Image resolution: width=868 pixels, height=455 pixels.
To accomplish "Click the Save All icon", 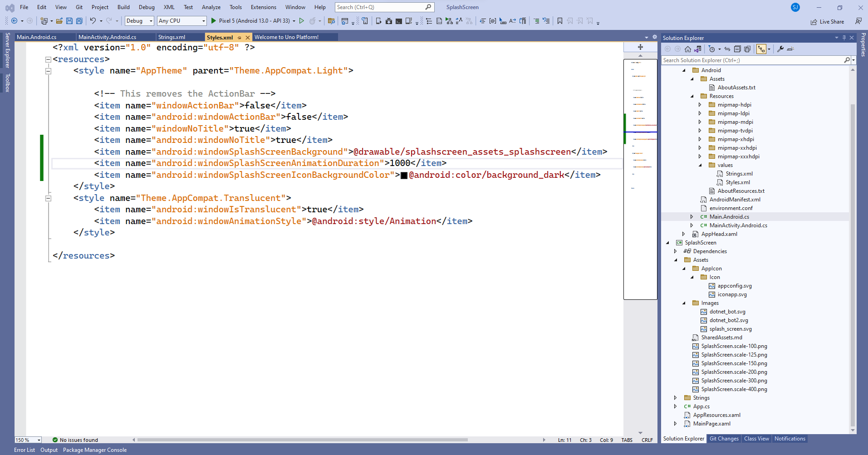I will 78,21.
